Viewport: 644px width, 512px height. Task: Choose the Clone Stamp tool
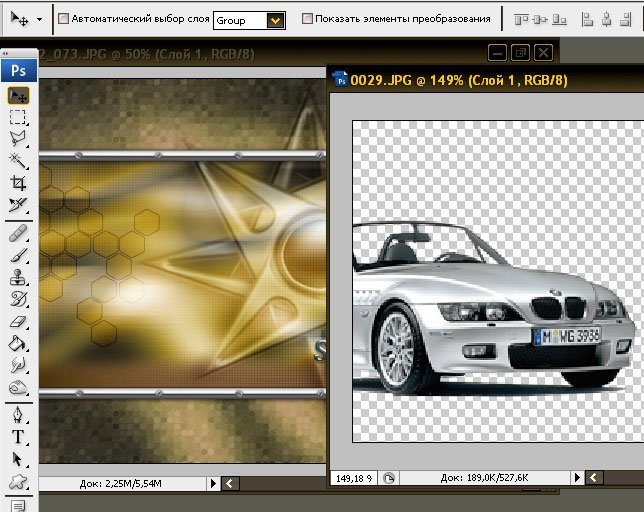click(18, 277)
